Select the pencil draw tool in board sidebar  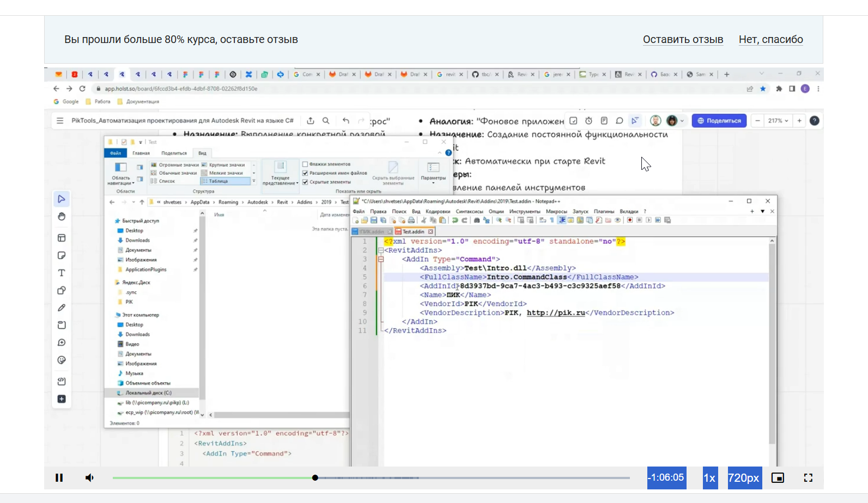[x=62, y=308]
